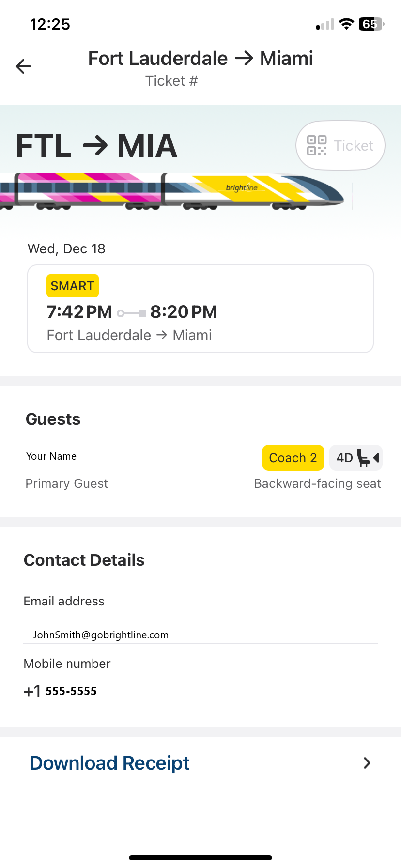
Task: Tap the backward-facing seat icon
Action: coord(368,458)
